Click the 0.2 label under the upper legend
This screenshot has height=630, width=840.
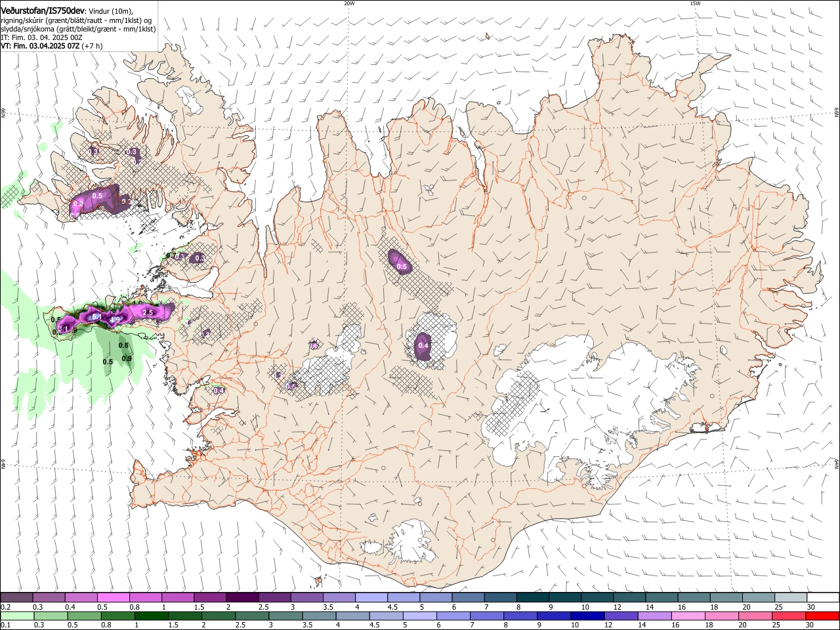[5, 607]
